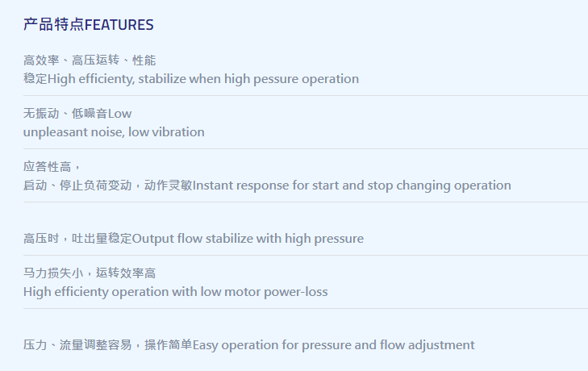Click the Chinese text 高效率、高压运转、性能
The width and height of the screenshot is (588, 371).
[x=90, y=60]
